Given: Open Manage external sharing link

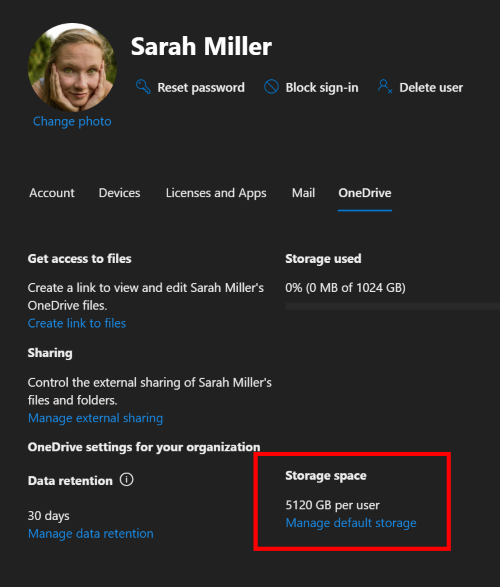Looking at the screenshot, I should click(95, 418).
